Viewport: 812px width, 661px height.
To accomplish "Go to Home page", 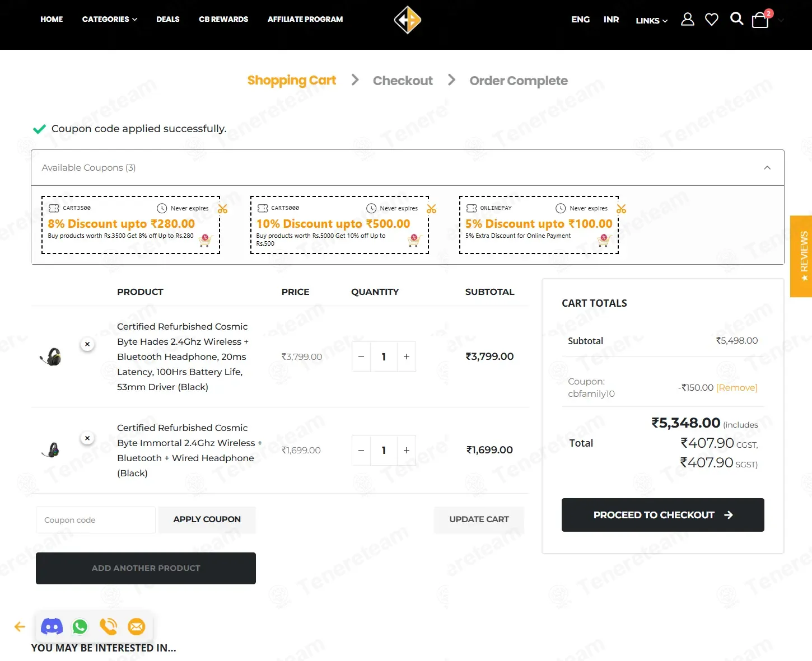I will (x=52, y=19).
